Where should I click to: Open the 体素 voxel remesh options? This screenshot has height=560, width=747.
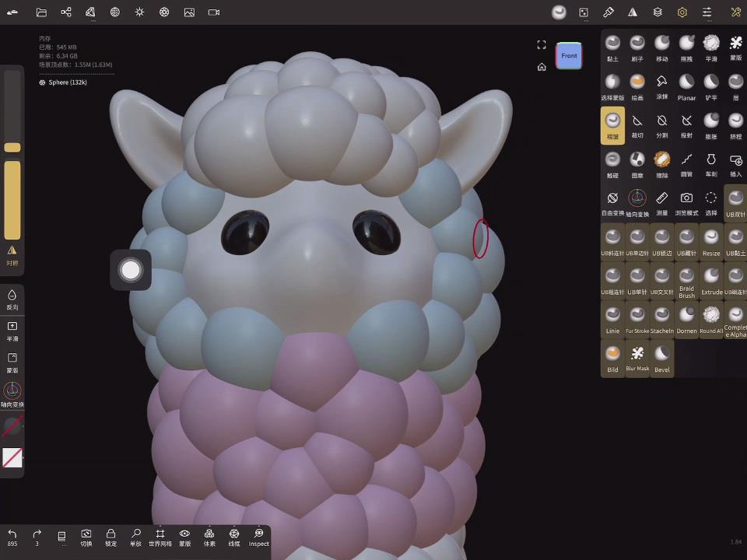tap(209, 537)
